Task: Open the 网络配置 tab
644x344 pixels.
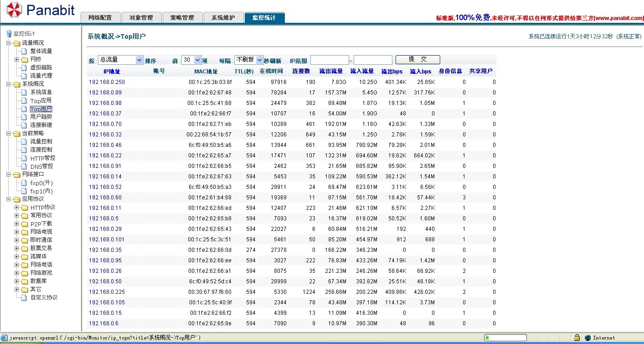Action: 100,17
